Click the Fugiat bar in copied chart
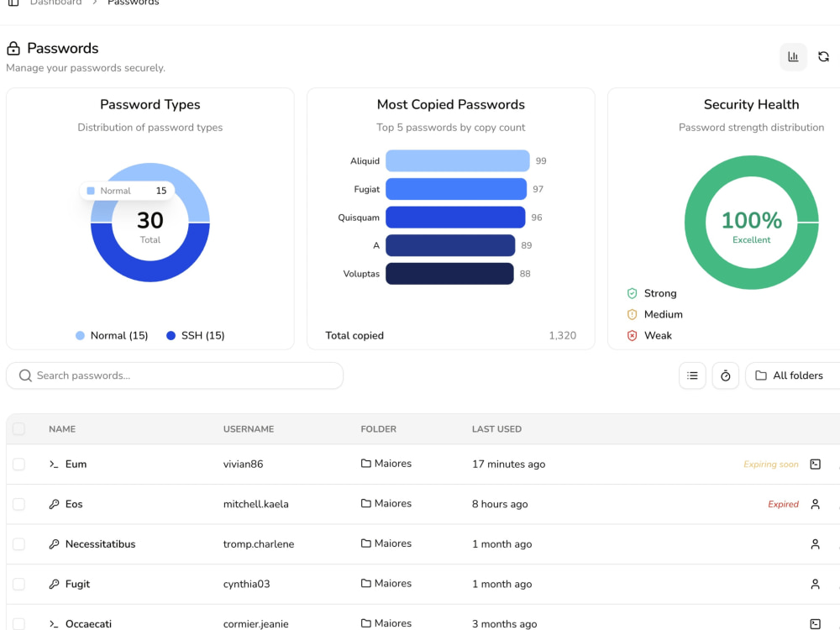Image resolution: width=840 pixels, height=630 pixels. click(x=456, y=189)
